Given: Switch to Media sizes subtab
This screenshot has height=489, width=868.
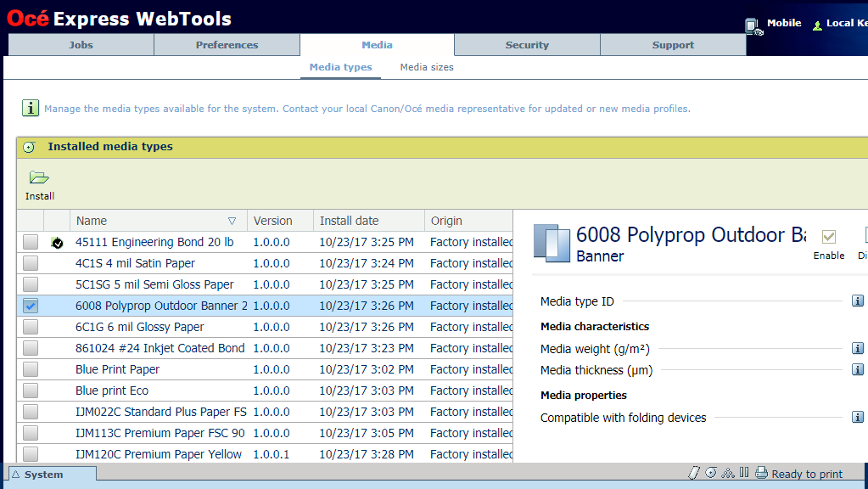Looking at the screenshot, I should (427, 67).
